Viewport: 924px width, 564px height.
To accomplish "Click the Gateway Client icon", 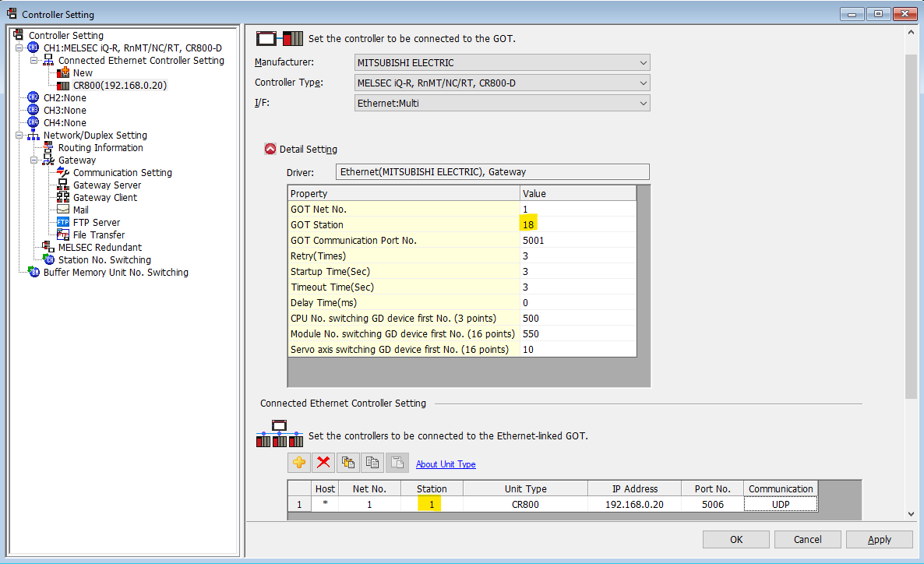I will tap(63, 197).
